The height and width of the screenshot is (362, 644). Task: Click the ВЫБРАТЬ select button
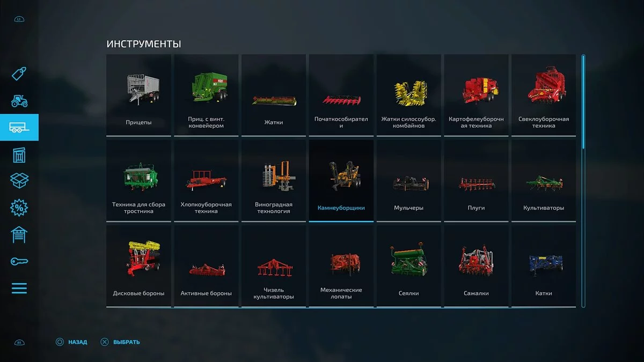[x=120, y=342]
